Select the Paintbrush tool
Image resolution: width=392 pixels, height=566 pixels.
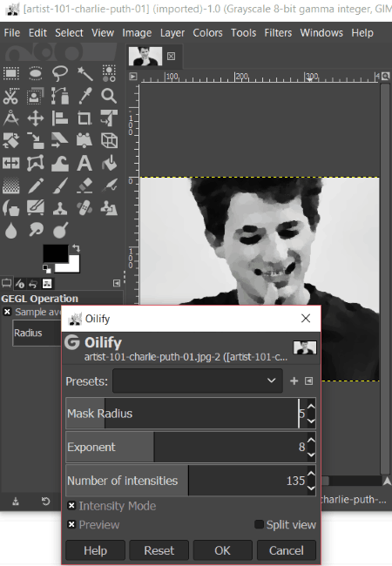pyautogui.click(x=60, y=185)
